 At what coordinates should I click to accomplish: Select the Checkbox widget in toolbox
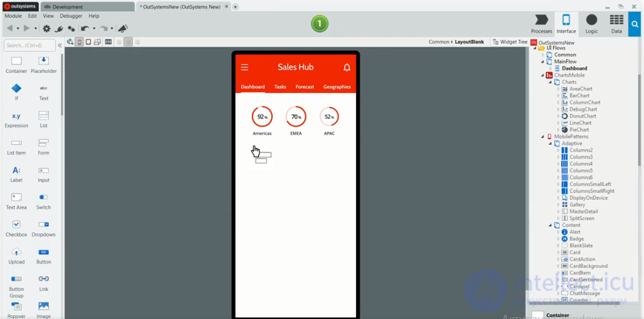(17, 229)
